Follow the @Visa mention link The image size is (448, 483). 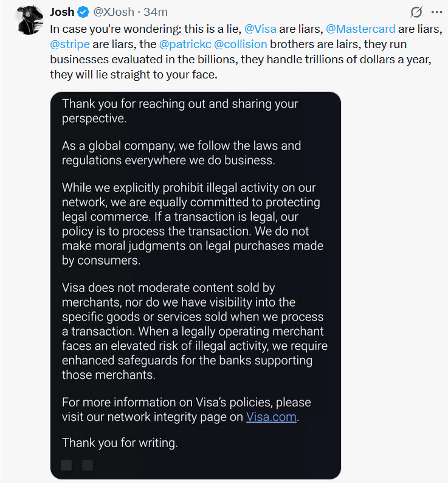(x=260, y=29)
